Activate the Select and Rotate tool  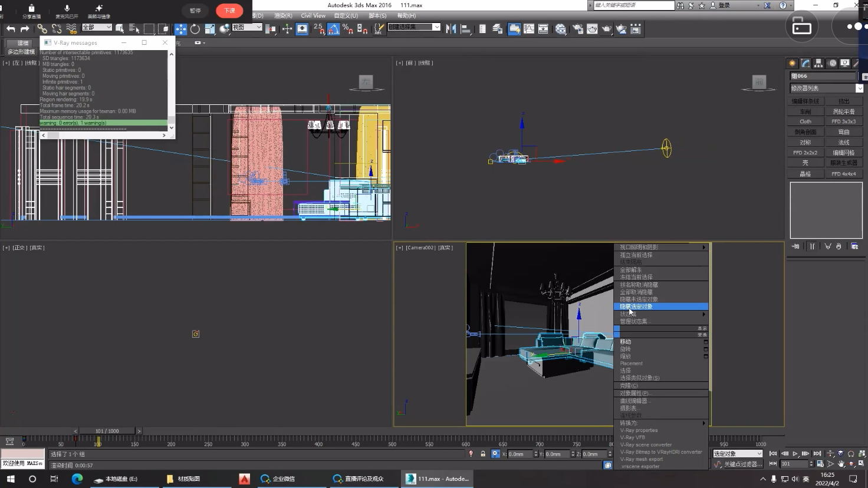click(195, 28)
